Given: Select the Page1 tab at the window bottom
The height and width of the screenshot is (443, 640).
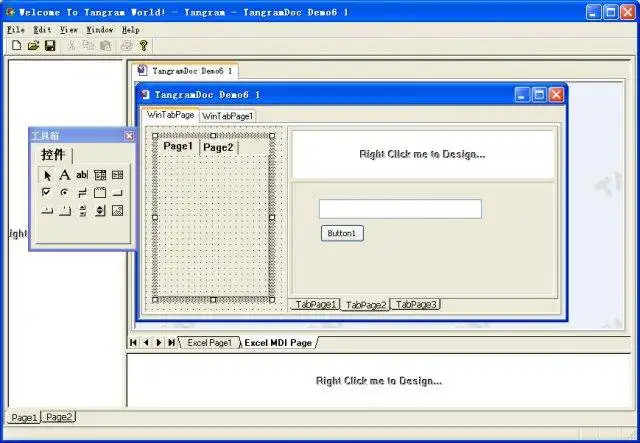Looking at the screenshot, I should pyautogui.click(x=24, y=417).
